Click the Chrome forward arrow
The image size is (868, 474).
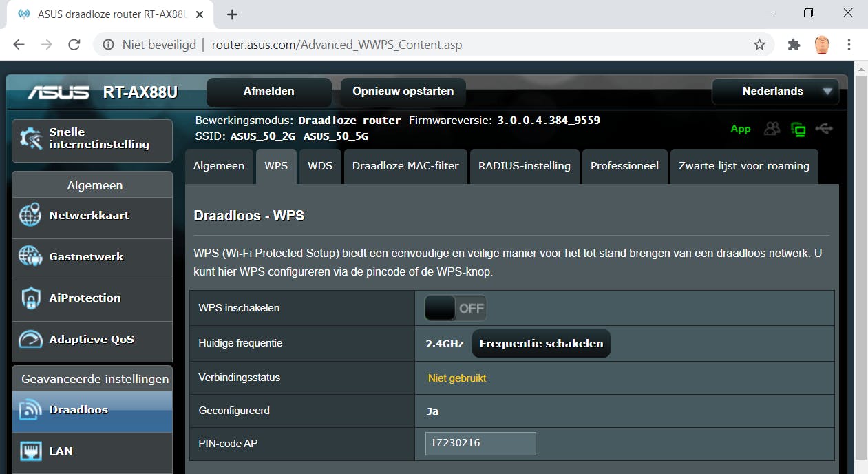pyautogui.click(x=46, y=45)
